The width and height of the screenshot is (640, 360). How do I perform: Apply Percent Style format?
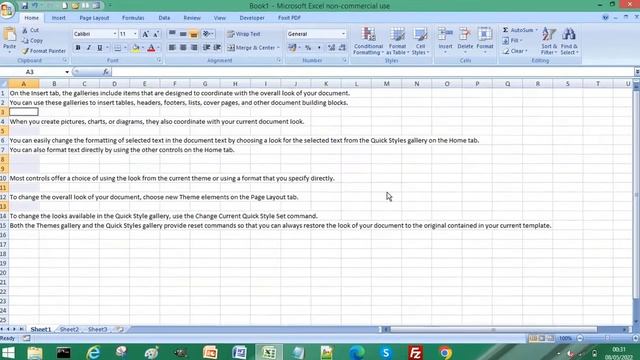pos(308,48)
